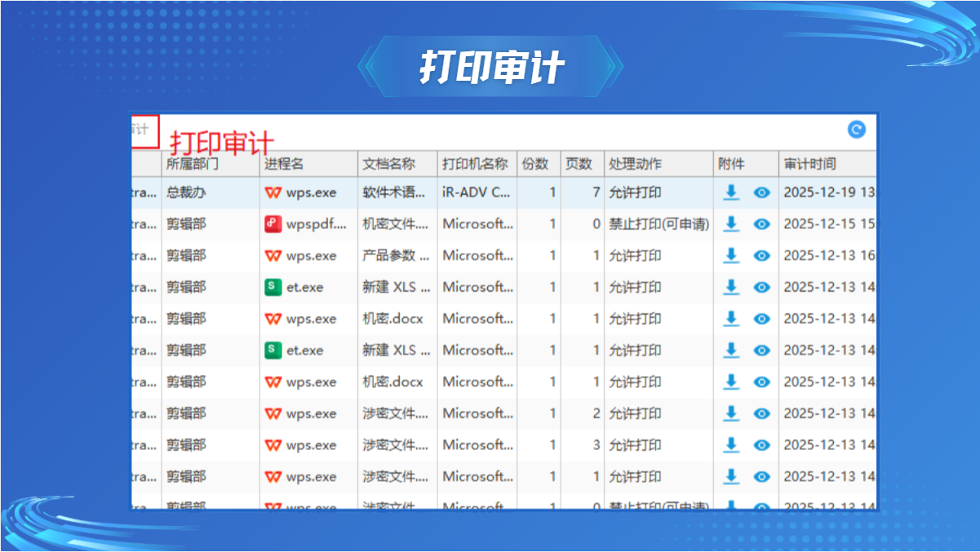The image size is (980, 552).
Task: View attachment of 涉密文件 row with 2 pages
Action: click(x=762, y=413)
